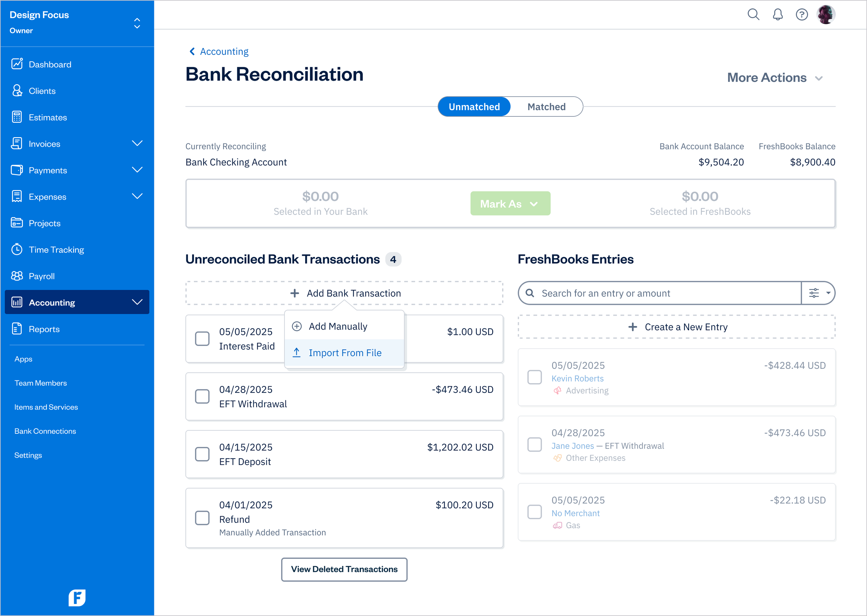
Task: Click the search magnifier in the top bar
Action: pos(754,15)
